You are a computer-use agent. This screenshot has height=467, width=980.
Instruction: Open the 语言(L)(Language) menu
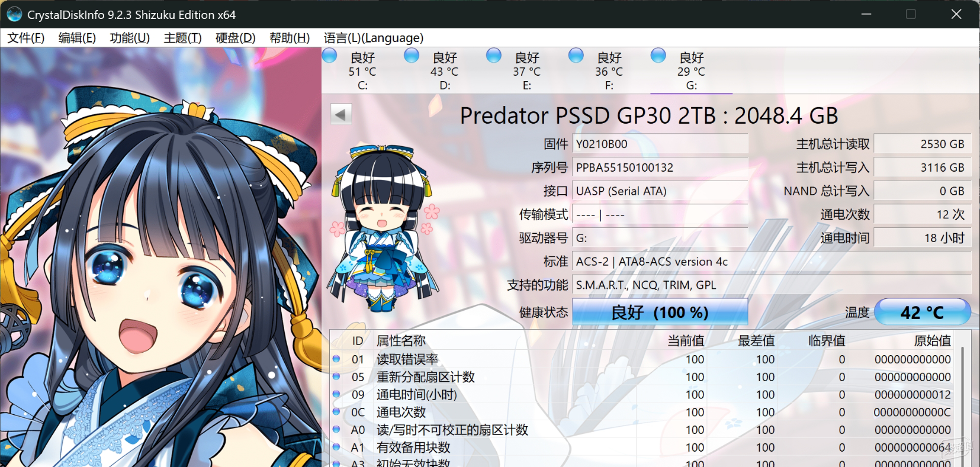373,38
